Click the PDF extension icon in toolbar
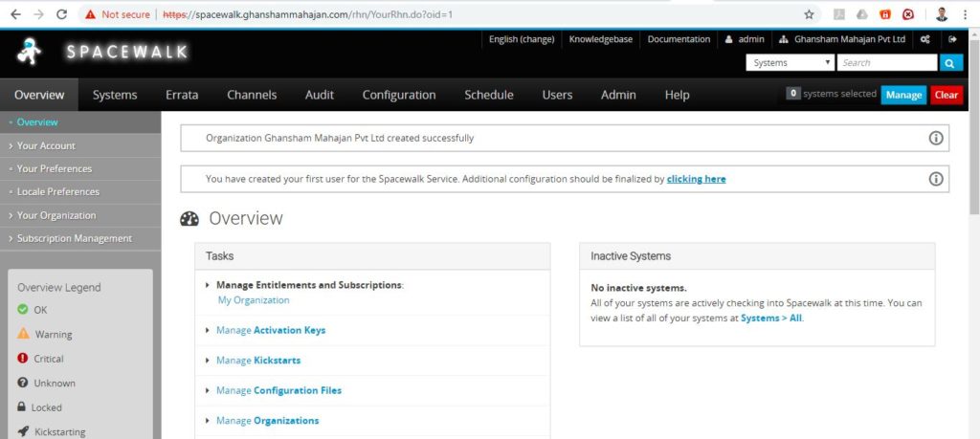Image resolution: width=980 pixels, height=439 pixels. click(x=839, y=14)
